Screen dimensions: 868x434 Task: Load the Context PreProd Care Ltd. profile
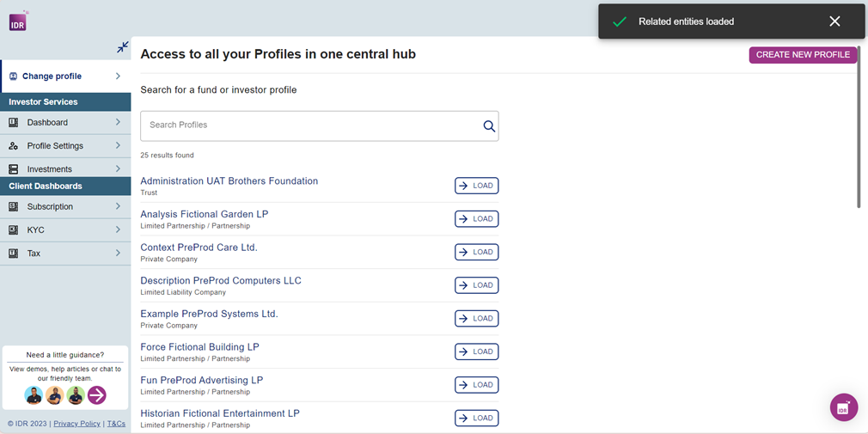click(476, 252)
